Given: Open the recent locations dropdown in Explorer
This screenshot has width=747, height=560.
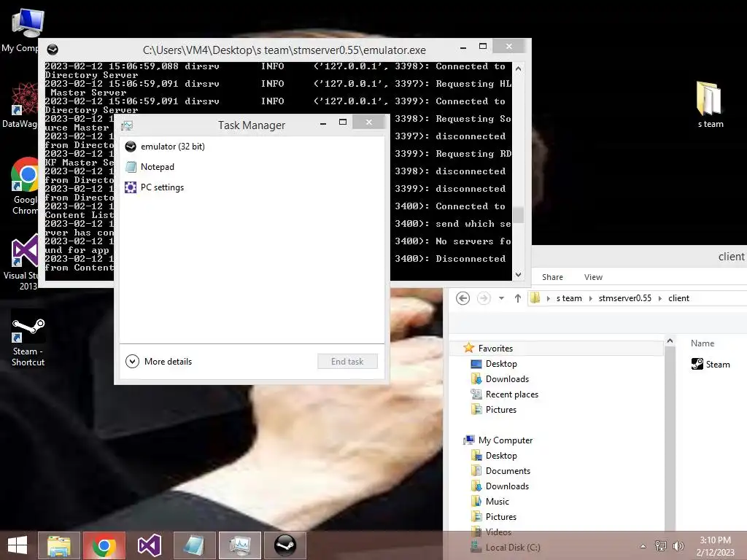Looking at the screenshot, I should pyautogui.click(x=501, y=298).
